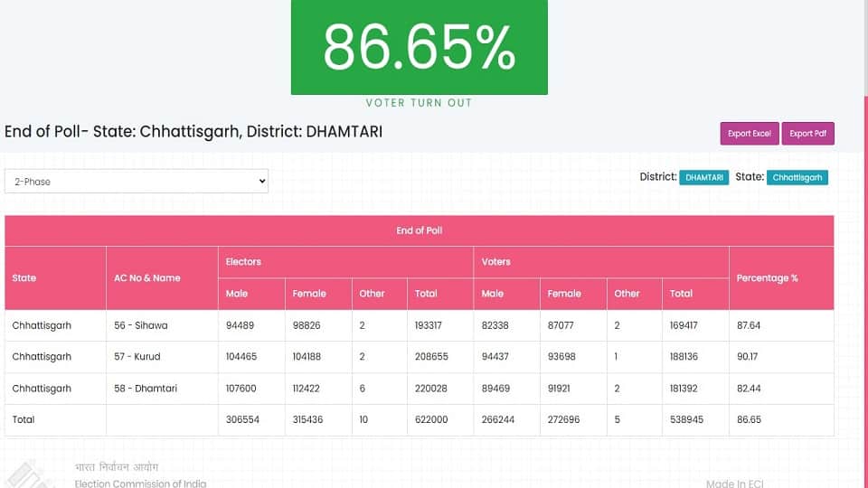Click Kurud total voters 188136

[x=684, y=357]
